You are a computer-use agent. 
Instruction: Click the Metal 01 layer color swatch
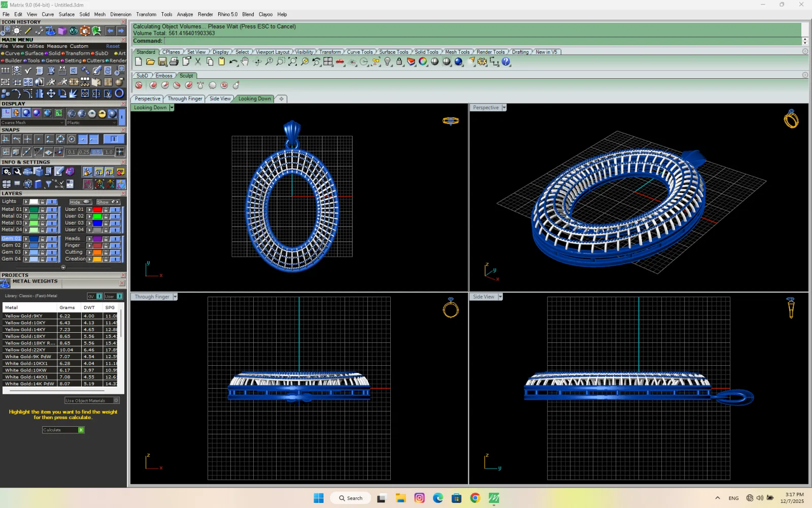(x=34, y=209)
